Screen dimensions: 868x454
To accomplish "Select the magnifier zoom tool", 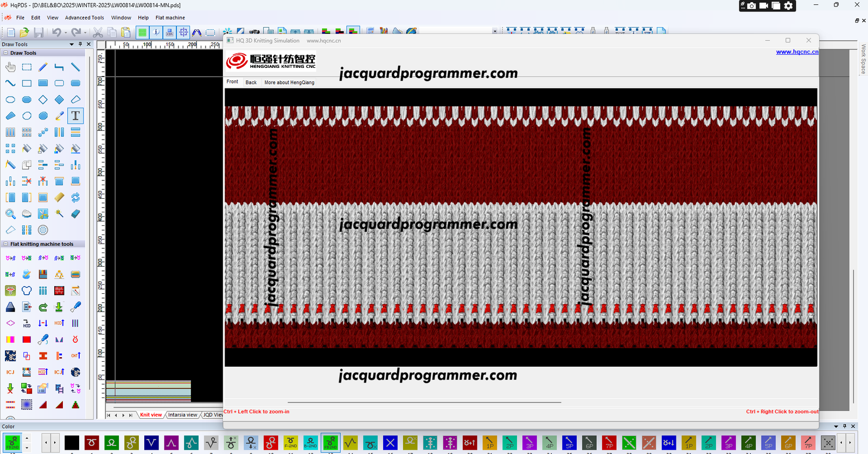I will pos(10,214).
